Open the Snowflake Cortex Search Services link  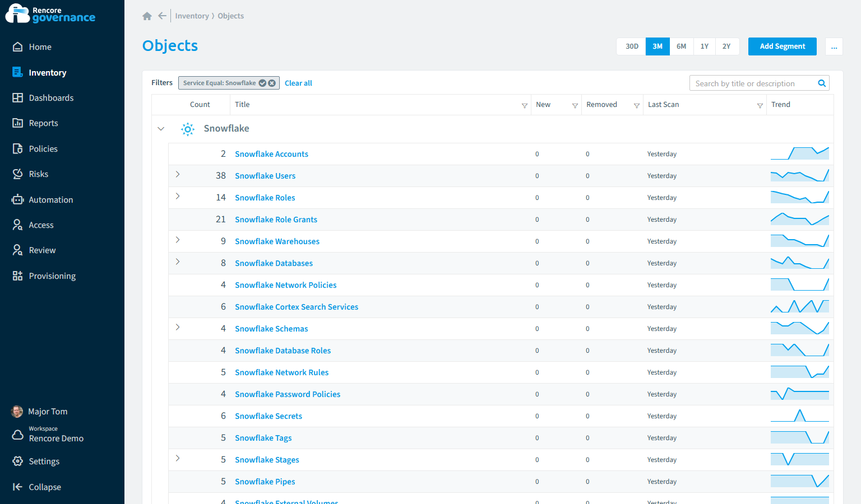point(297,307)
